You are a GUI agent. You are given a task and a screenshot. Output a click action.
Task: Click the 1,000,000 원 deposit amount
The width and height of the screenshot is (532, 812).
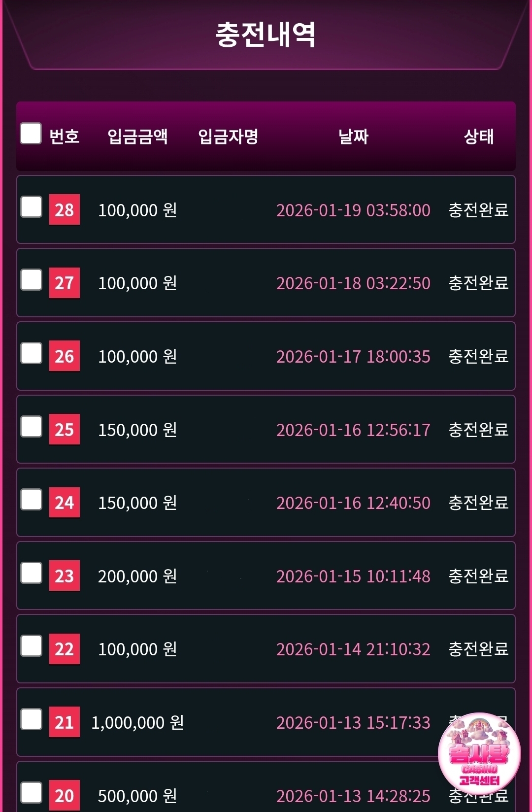[137, 722]
